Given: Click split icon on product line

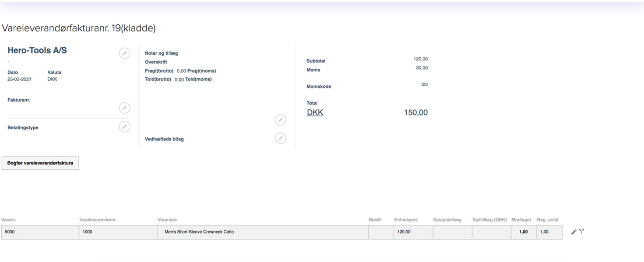Looking at the screenshot, I should coord(581,231).
